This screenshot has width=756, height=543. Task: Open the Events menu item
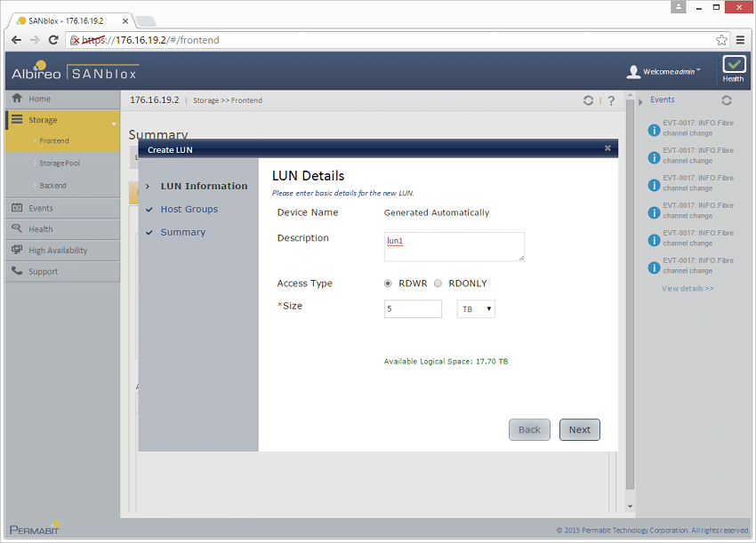pyautogui.click(x=62, y=208)
